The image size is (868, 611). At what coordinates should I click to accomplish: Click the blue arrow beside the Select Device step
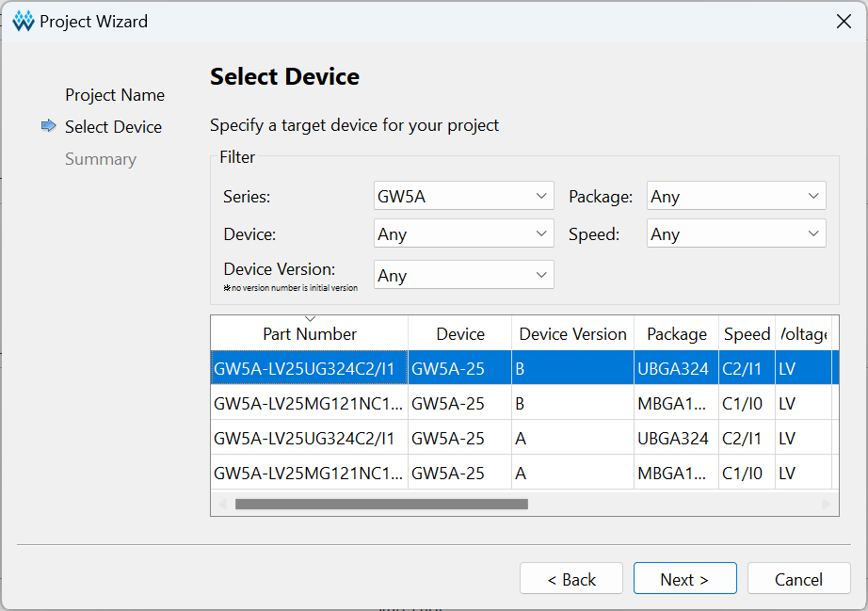click(49, 126)
